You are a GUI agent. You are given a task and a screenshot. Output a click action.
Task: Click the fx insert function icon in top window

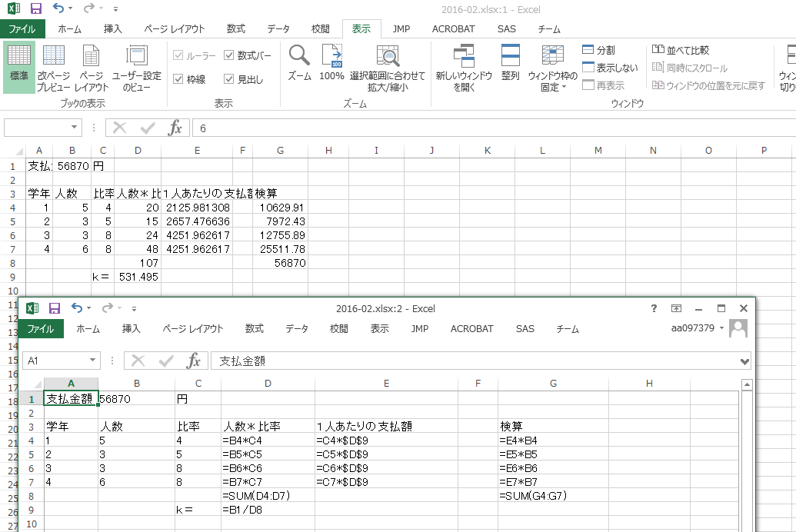175,128
